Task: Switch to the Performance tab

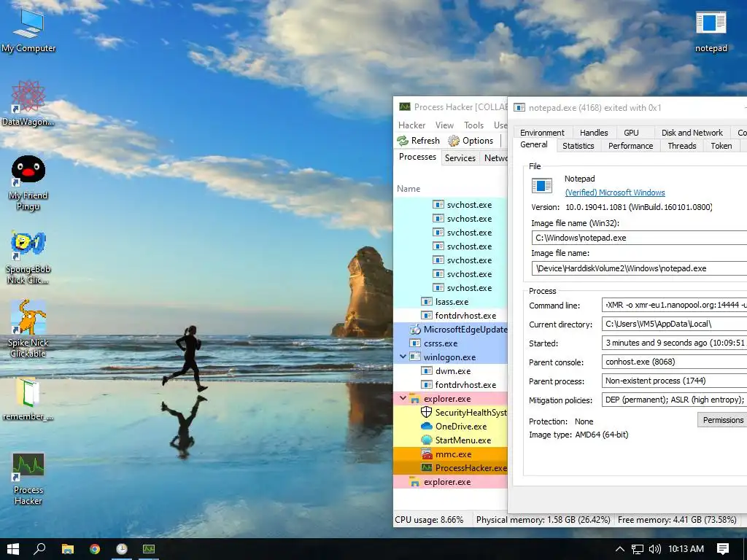Action: click(x=630, y=146)
